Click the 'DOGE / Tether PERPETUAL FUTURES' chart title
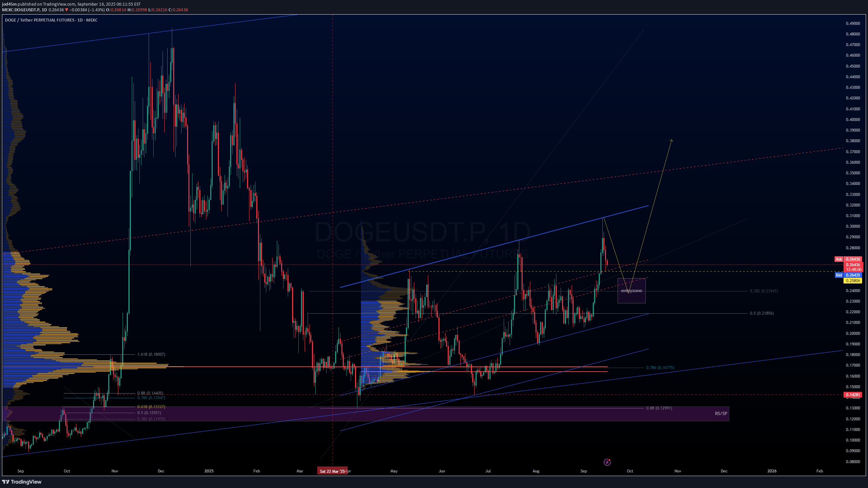The height and width of the screenshot is (488, 868). coord(40,20)
